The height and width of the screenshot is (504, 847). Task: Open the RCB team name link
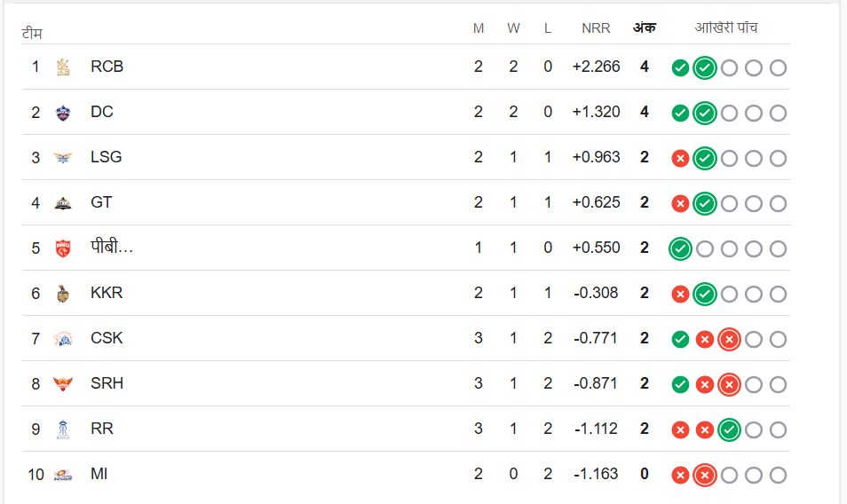point(107,67)
